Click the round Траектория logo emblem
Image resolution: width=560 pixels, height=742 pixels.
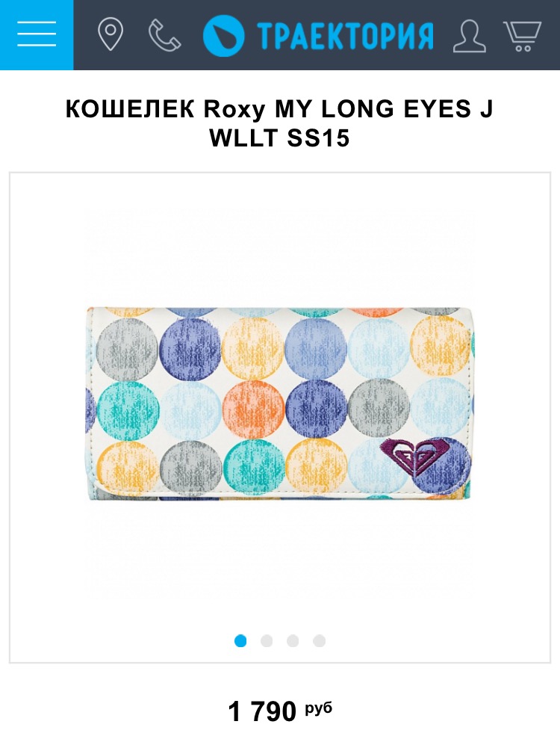point(224,35)
